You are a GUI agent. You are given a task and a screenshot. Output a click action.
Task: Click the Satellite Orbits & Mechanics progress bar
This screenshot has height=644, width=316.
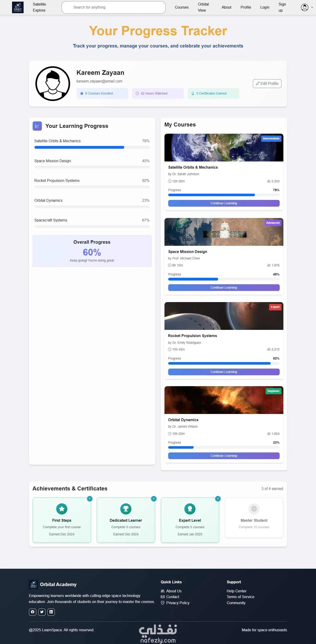[x=92, y=148]
